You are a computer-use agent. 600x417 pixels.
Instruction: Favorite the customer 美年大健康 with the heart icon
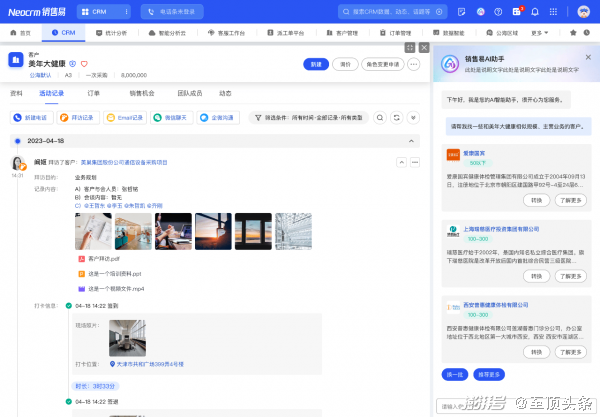(84, 64)
